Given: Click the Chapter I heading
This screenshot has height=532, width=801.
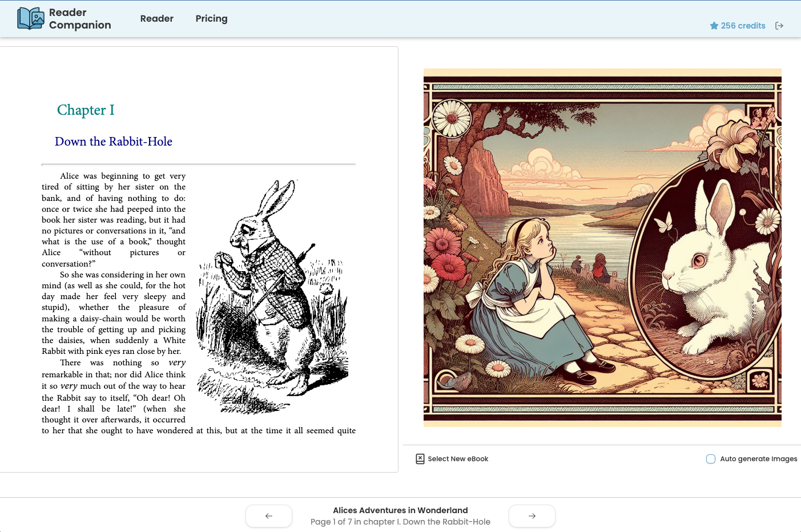Looking at the screenshot, I should pos(86,110).
